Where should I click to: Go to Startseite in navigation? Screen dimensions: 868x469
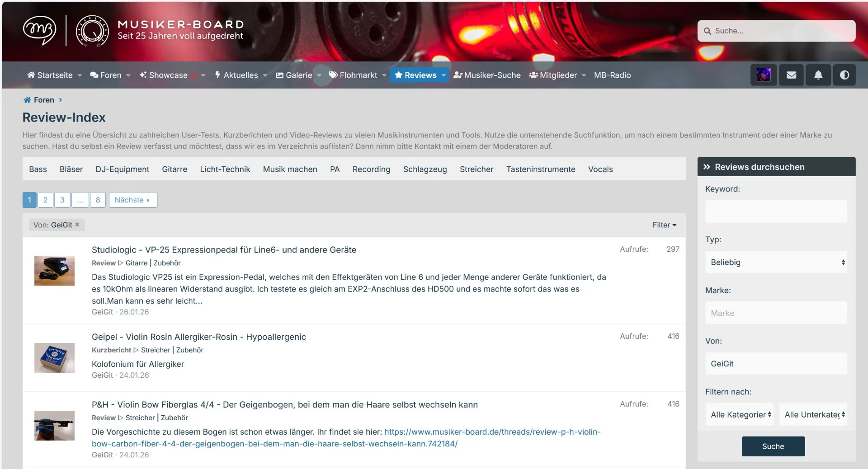[x=50, y=75]
